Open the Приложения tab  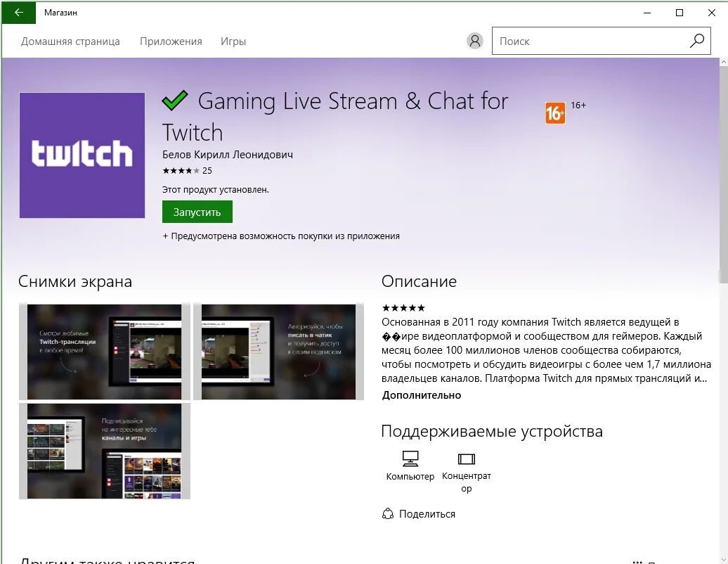[171, 41]
